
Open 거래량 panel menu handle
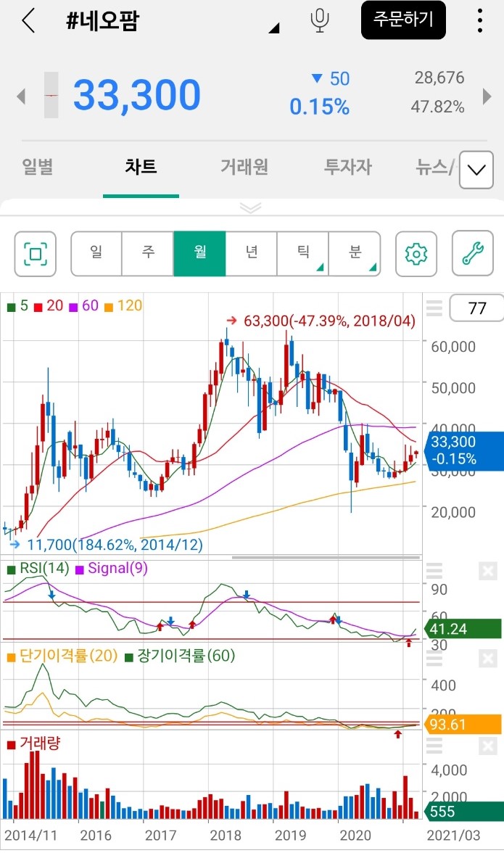[434, 746]
